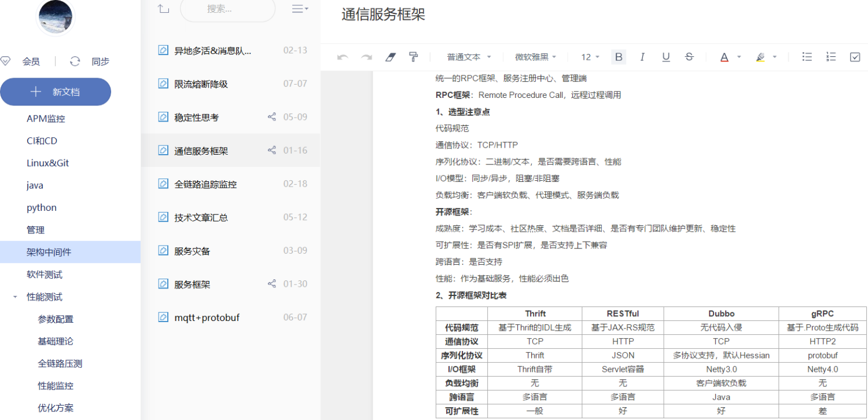Screen dimensions: 868x420
Task: Click share icon on 稳定性思考 note
Action: tap(272, 117)
